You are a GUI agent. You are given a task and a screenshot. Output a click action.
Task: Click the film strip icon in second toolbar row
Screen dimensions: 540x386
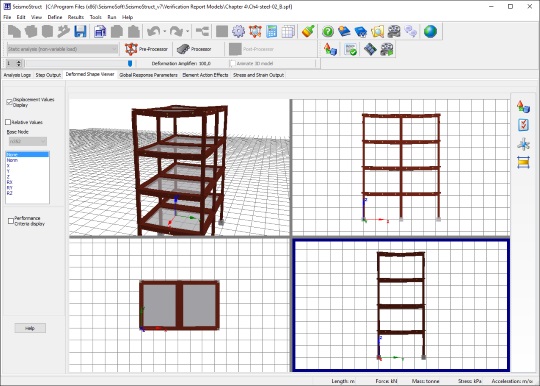370,49
